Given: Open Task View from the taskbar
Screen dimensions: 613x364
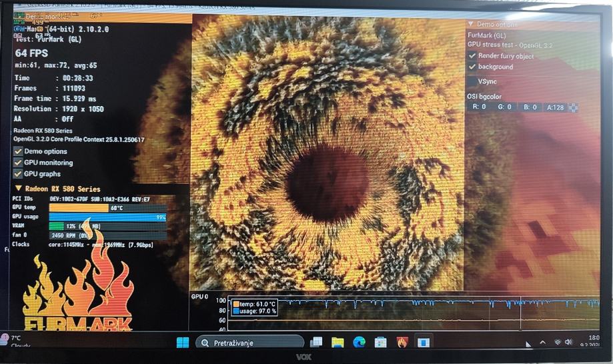Looking at the screenshot, I should [316, 343].
